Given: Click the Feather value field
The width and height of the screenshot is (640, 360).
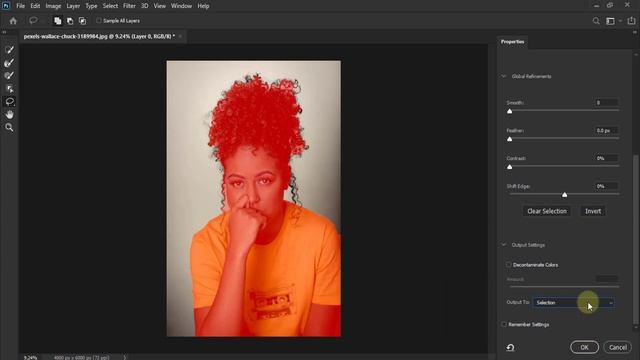Looking at the screenshot, I should 607,131.
